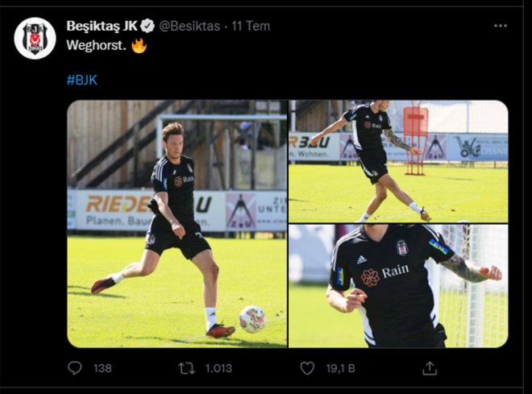
Task: Open the bottom right close-up jersey photo
Action: click(x=398, y=286)
